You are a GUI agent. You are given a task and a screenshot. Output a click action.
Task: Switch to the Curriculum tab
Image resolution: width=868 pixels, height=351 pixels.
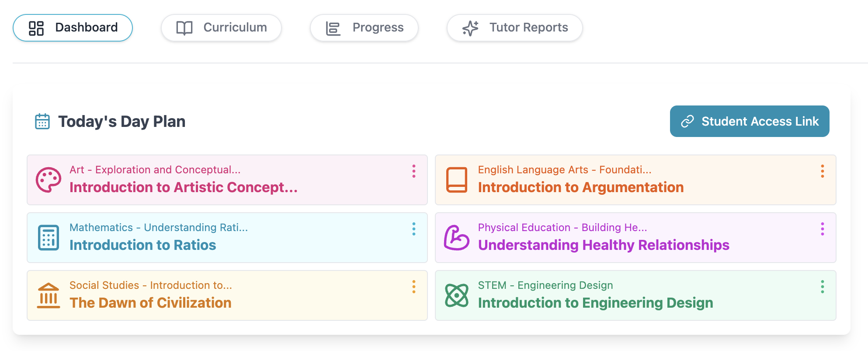point(221,28)
